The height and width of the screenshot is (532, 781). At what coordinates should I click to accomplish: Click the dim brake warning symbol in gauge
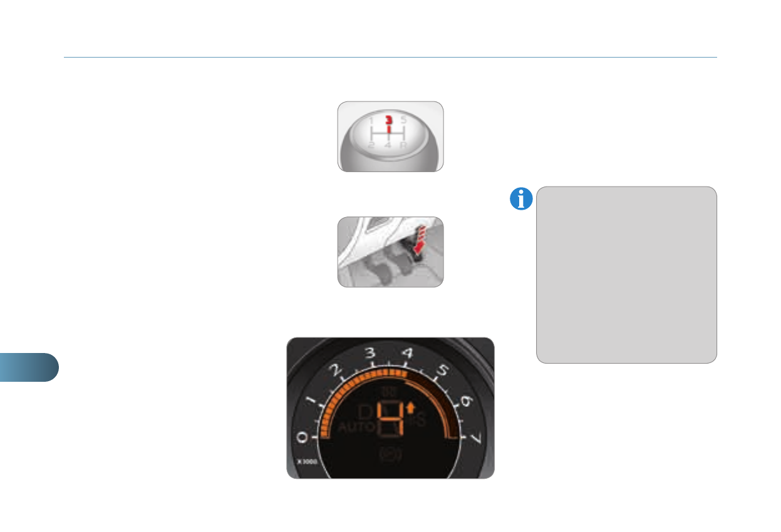pos(390,454)
